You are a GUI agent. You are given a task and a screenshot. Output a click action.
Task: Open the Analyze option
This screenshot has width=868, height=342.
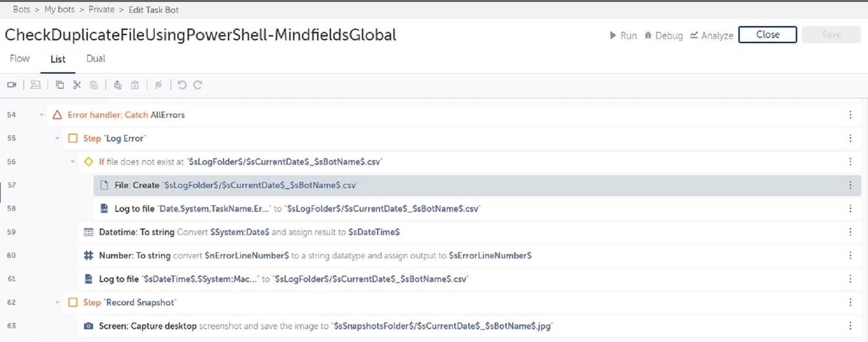point(711,36)
